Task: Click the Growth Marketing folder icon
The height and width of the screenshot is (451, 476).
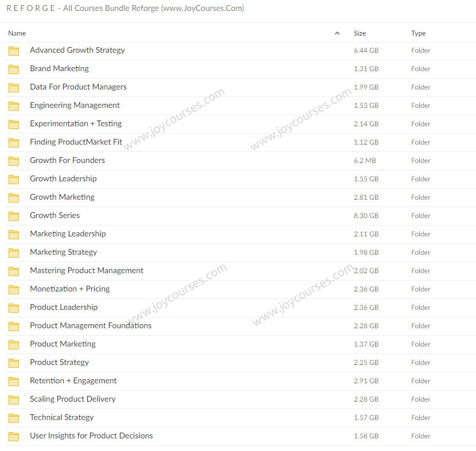Action: (x=14, y=198)
